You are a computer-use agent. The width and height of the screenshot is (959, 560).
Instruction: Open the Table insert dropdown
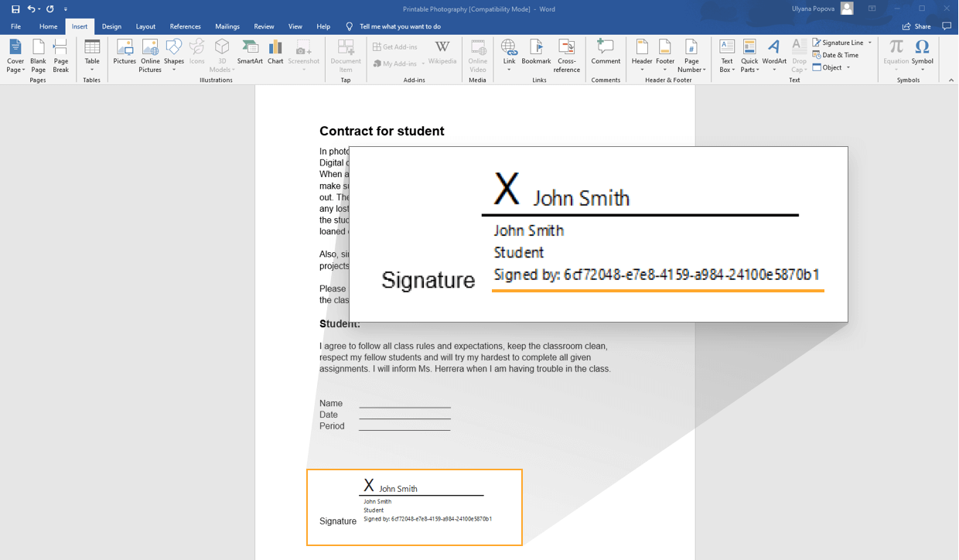(92, 56)
